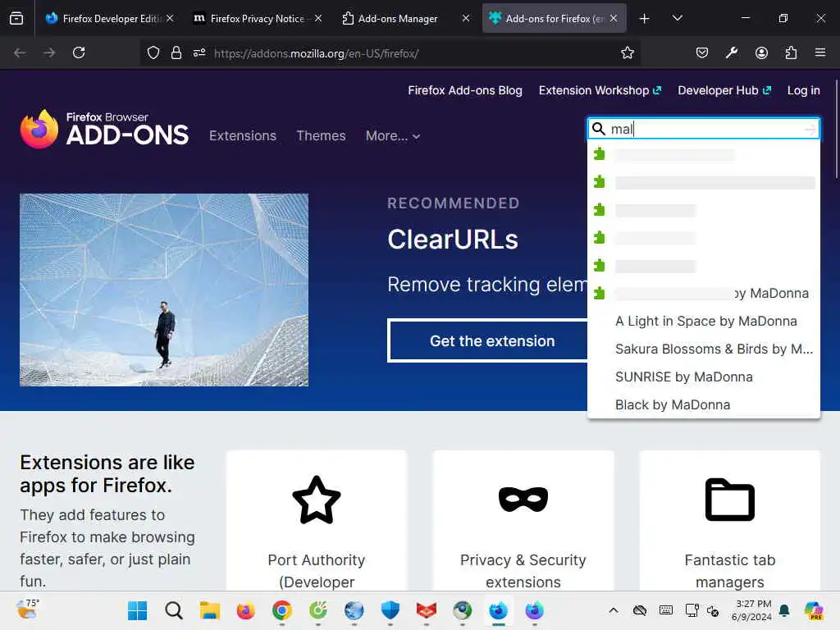Click the page vertical scrollbar

836,129
